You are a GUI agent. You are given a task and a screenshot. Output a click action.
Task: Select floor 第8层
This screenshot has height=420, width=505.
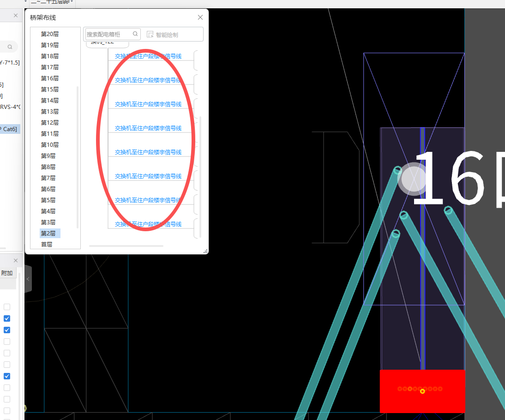tap(48, 167)
